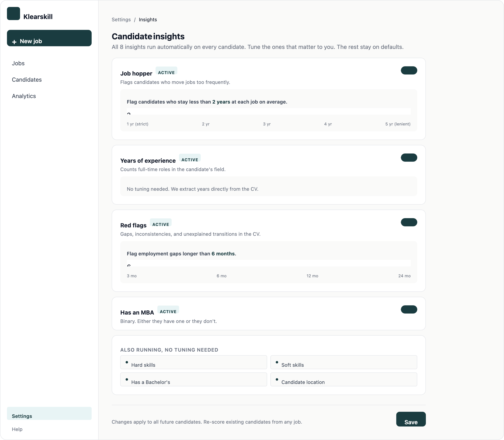This screenshot has height=440, width=504.
Task: Toggle the Years of experience insight
Action: (409, 158)
